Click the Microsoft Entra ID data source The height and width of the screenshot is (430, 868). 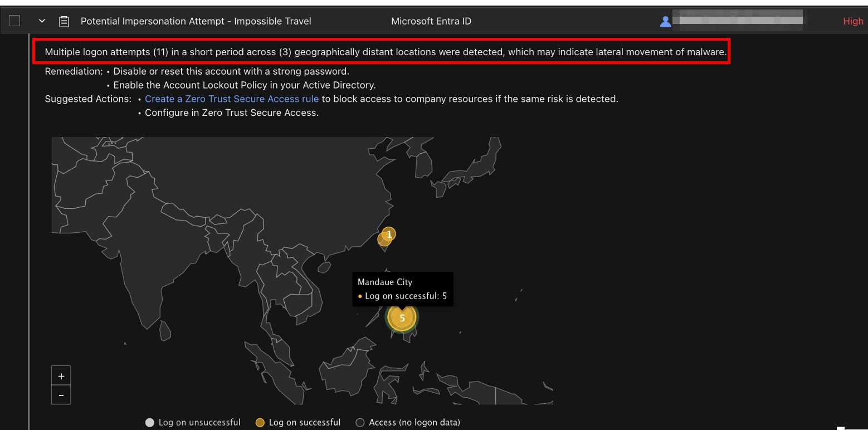[431, 21]
